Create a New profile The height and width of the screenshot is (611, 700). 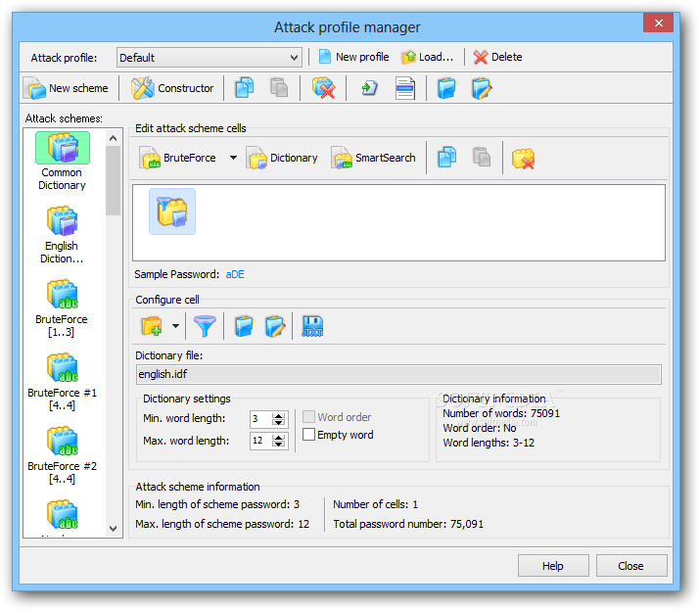pos(353,57)
